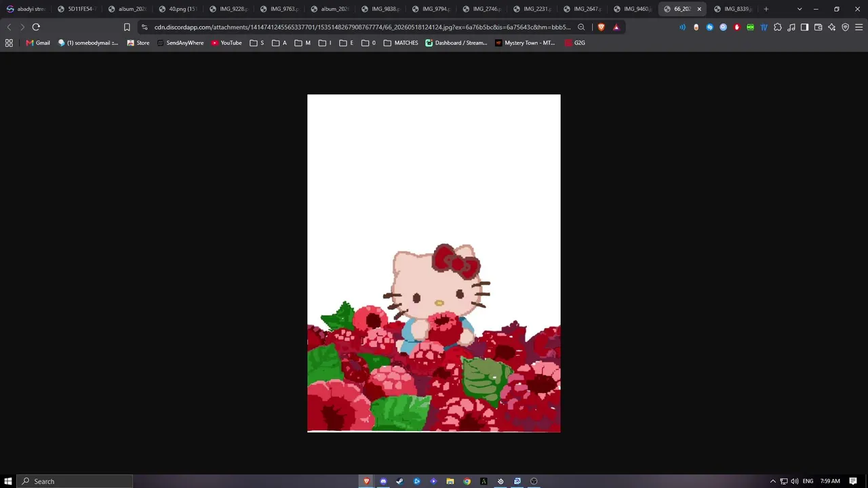
Task: Switch to the IMG_2231 tab
Action: coord(532,9)
